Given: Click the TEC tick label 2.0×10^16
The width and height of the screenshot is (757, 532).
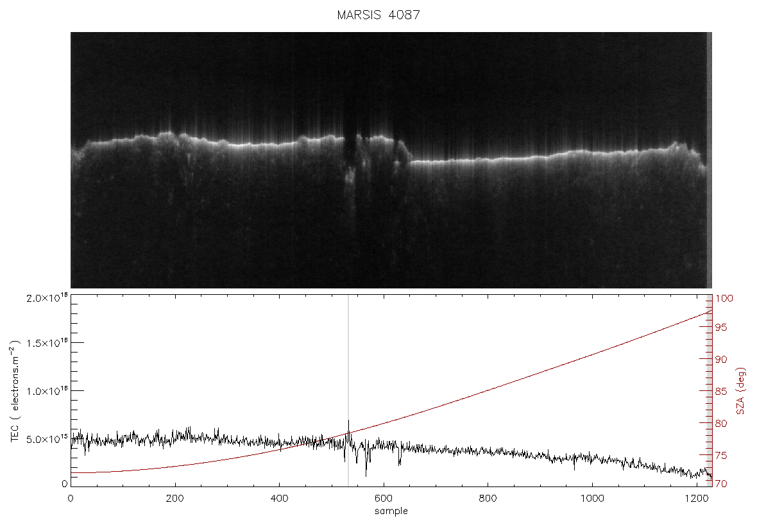Looking at the screenshot, I should pyautogui.click(x=46, y=297).
